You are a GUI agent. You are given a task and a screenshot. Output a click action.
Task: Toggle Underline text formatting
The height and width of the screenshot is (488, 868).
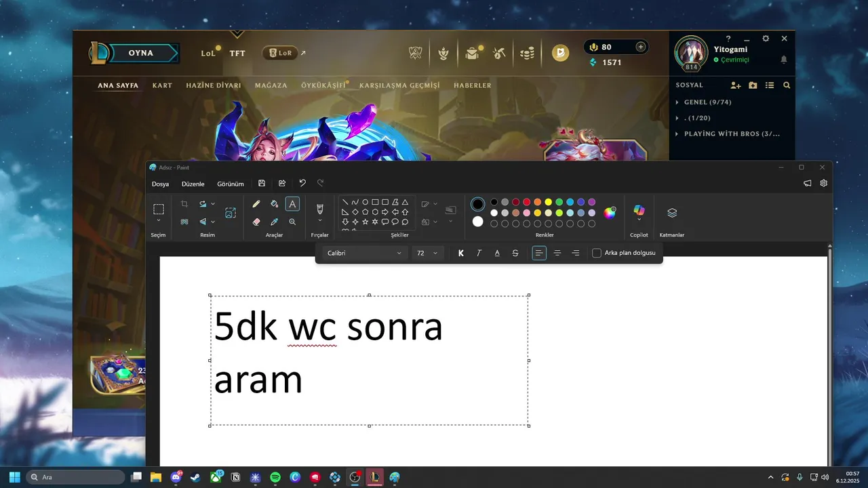tap(497, 253)
